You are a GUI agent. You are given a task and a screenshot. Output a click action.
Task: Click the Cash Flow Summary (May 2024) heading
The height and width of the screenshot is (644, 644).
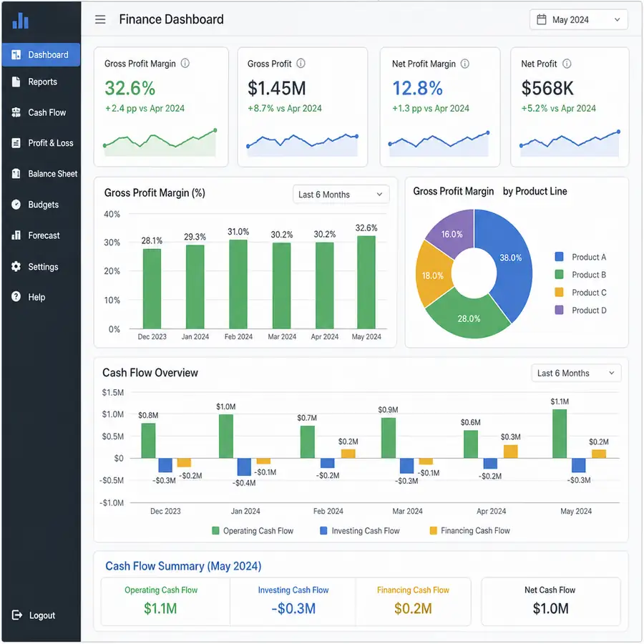pos(183,566)
